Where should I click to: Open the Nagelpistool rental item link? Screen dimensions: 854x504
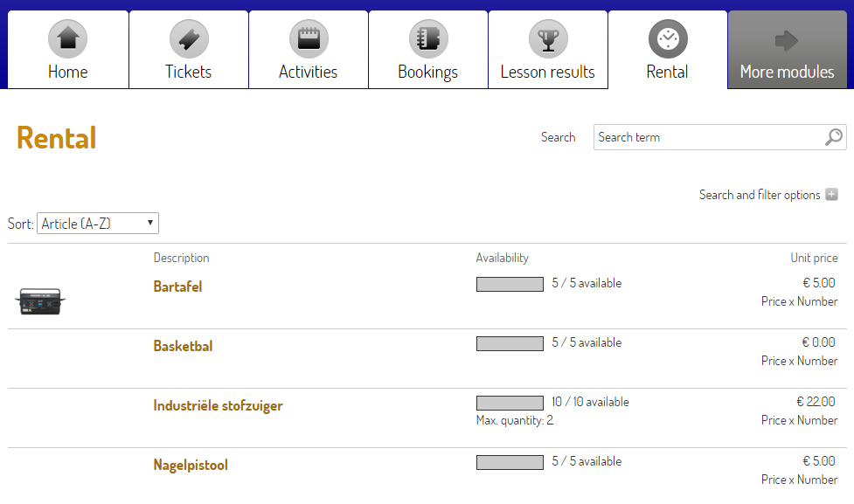point(191,465)
